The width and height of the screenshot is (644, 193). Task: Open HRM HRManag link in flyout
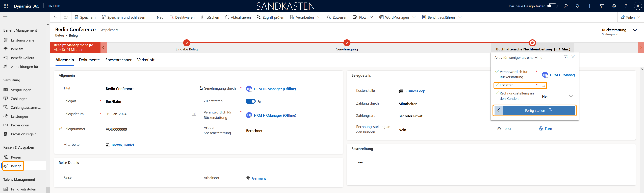tap(562, 75)
